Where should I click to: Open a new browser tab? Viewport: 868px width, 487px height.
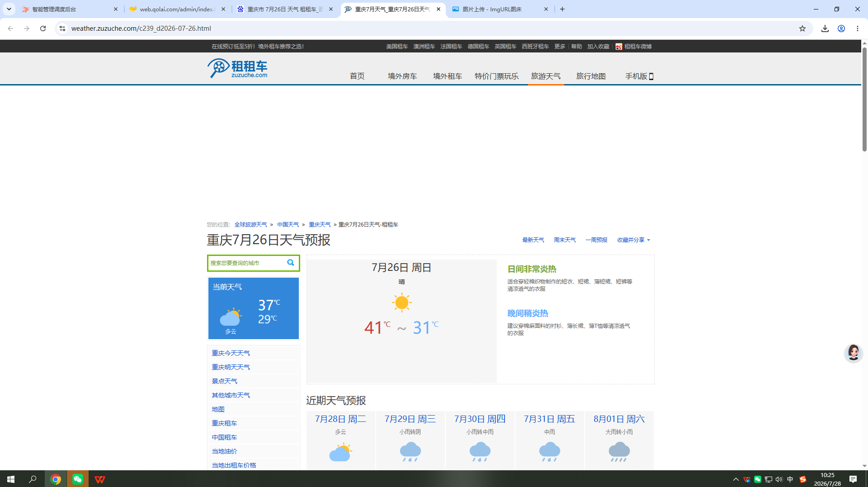(562, 9)
